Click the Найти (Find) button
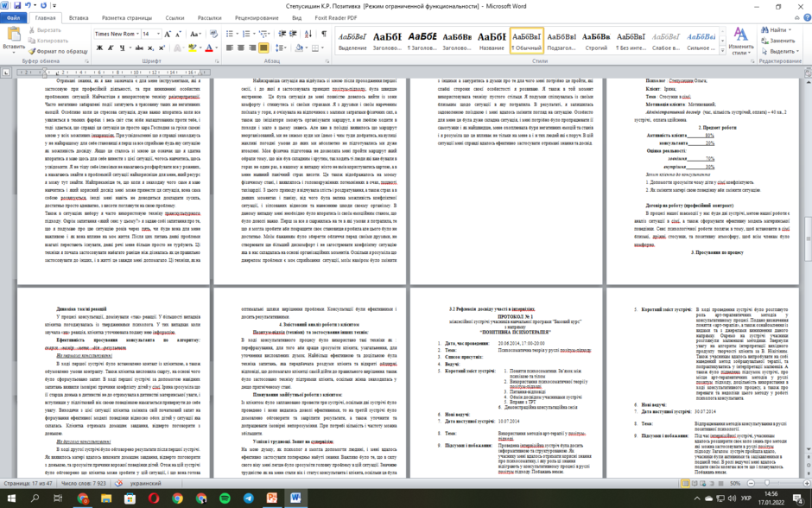This screenshot has height=508, width=812. 777,30
